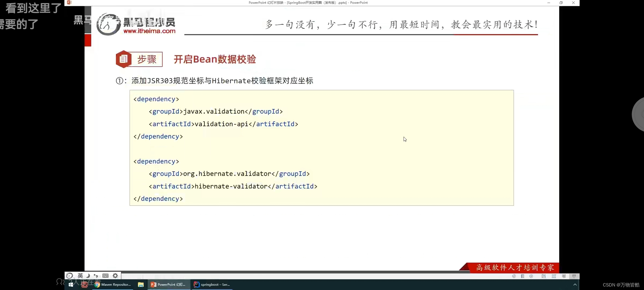The width and height of the screenshot is (644, 290).
Task: Switch to Normal view icon
Action: [x=544, y=276]
